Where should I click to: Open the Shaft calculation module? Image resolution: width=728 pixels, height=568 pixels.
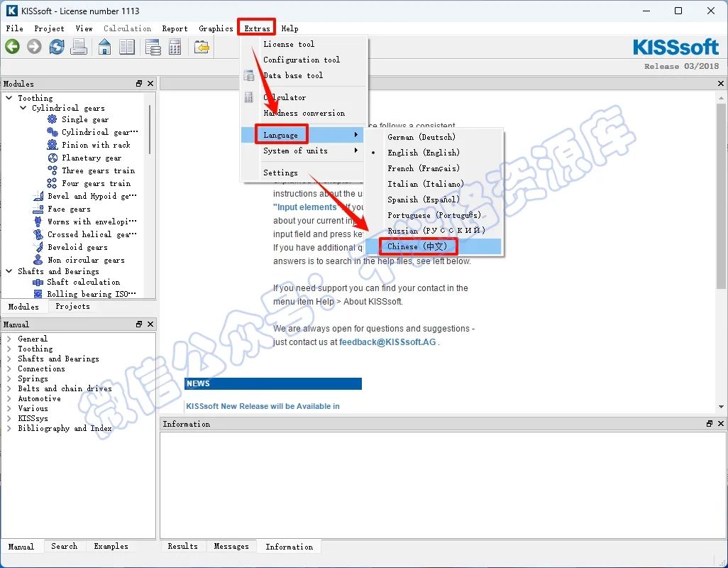point(77,282)
